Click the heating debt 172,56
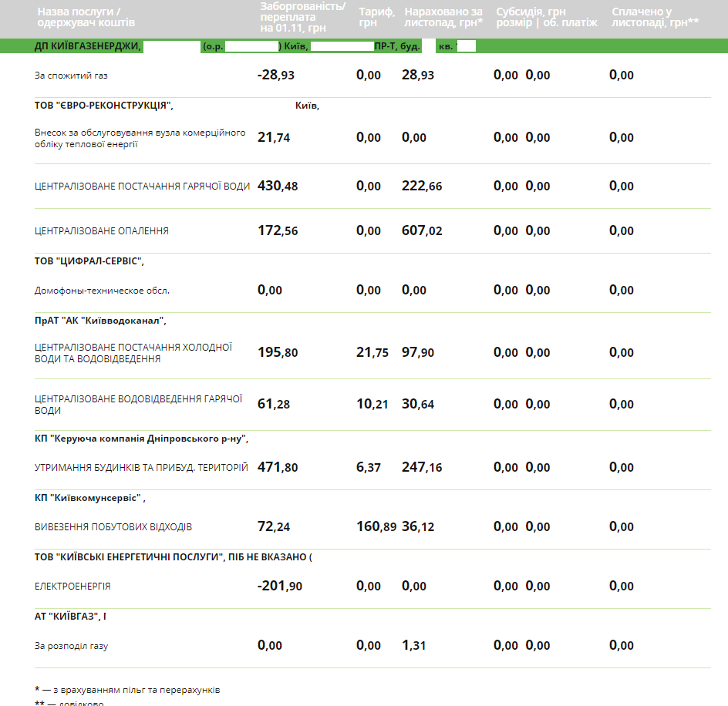Image resolution: width=728 pixels, height=706 pixels. [x=278, y=230]
